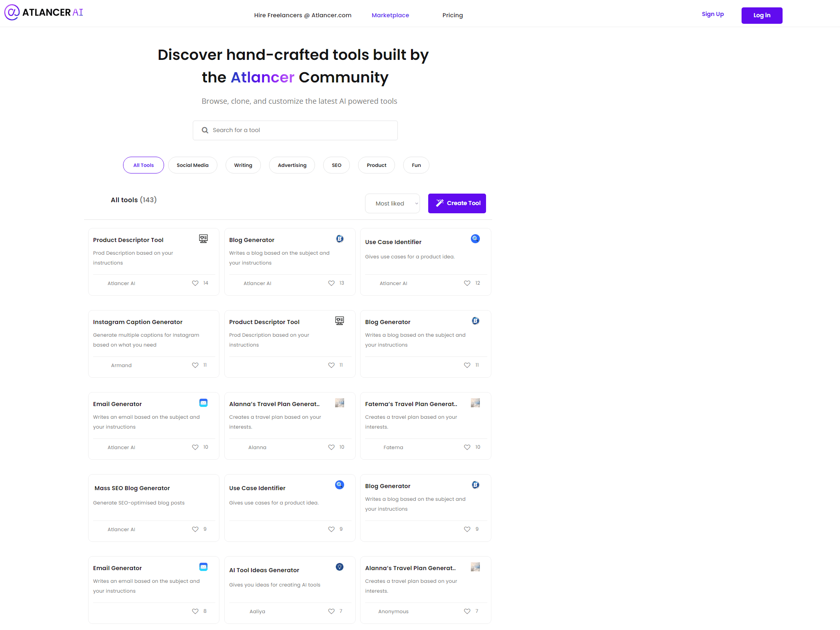Screen dimensions: 840x630
Task: Show Fun category tools
Action: (x=416, y=165)
